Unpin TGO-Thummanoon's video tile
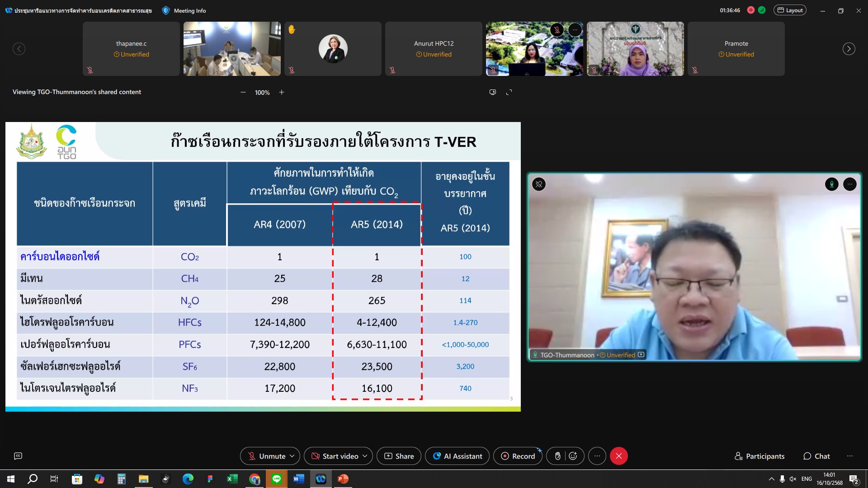This screenshot has height=488, width=868. pyautogui.click(x=539, y=184)
